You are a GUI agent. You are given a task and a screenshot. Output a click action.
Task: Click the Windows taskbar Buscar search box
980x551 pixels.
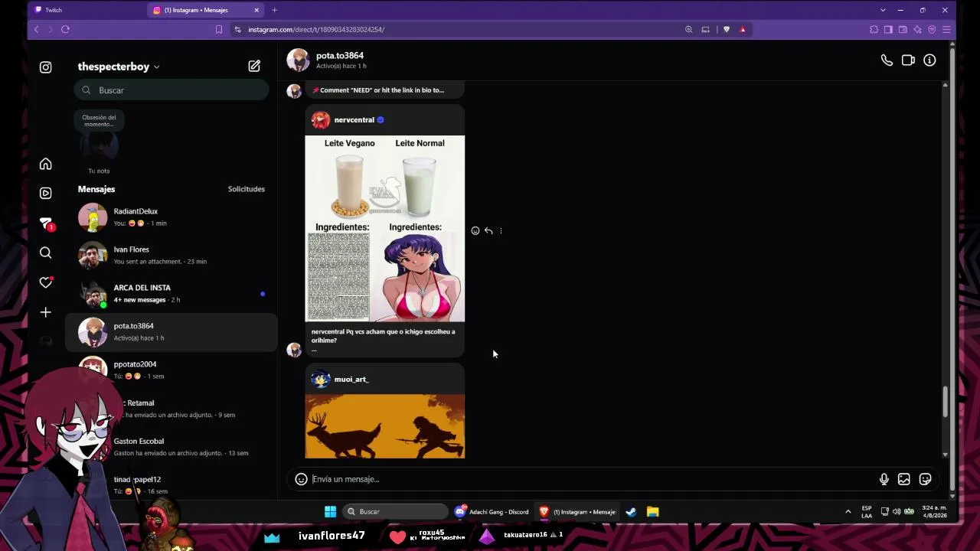point(395,511)
